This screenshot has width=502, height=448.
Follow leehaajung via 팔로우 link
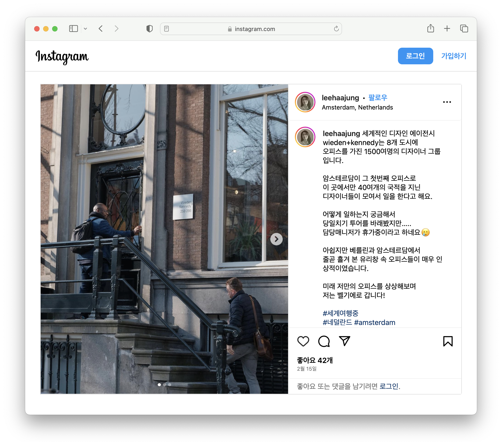click(378, 98)
